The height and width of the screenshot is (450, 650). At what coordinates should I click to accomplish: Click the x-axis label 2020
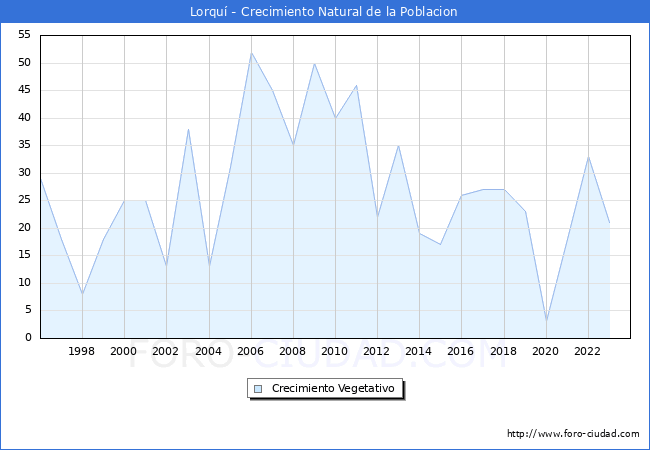click(x=546, y=351)
